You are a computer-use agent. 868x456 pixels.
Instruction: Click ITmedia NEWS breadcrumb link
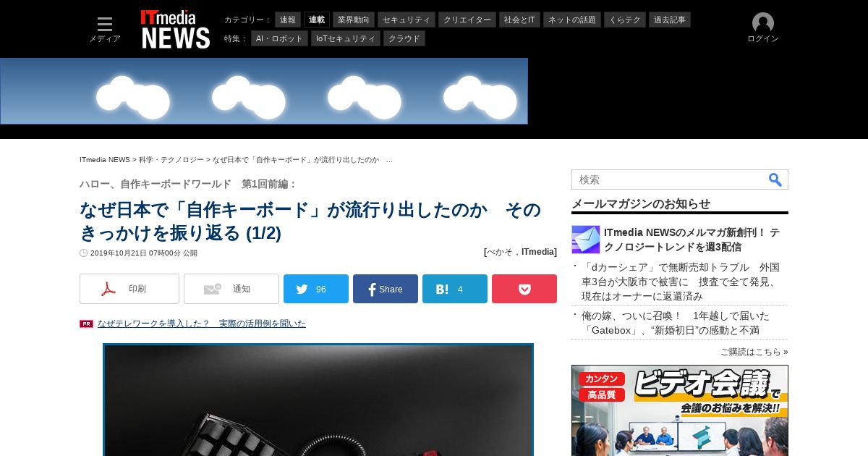[105, 159]
